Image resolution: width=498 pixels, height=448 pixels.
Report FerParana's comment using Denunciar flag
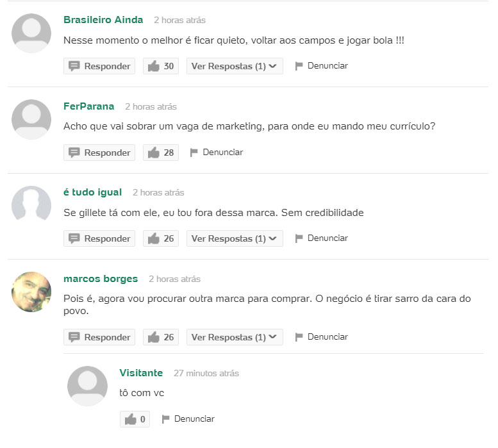pyautogui.click(x=217, y=152)
